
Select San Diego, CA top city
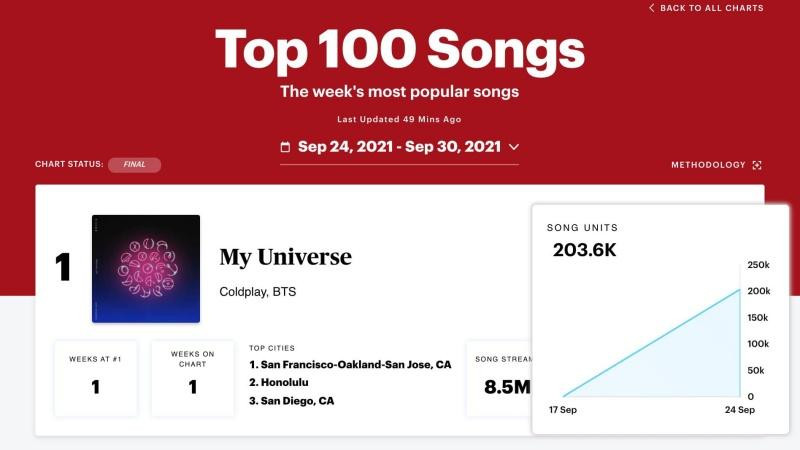291,401
